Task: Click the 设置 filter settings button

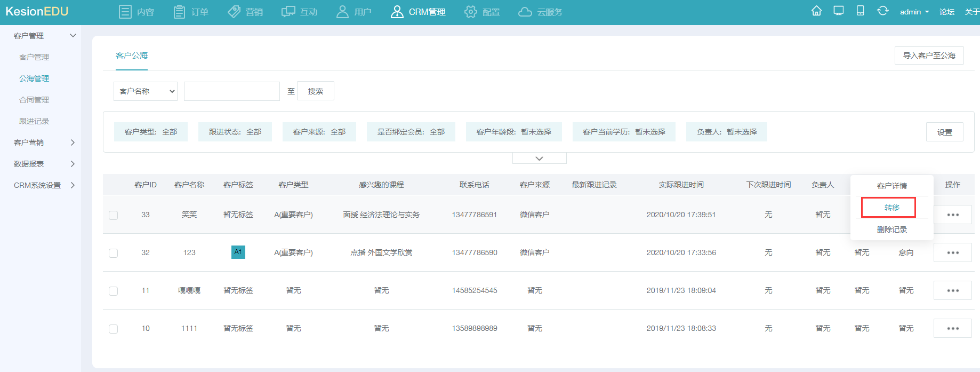Action: pyautogui.click(x=945, y=132)
